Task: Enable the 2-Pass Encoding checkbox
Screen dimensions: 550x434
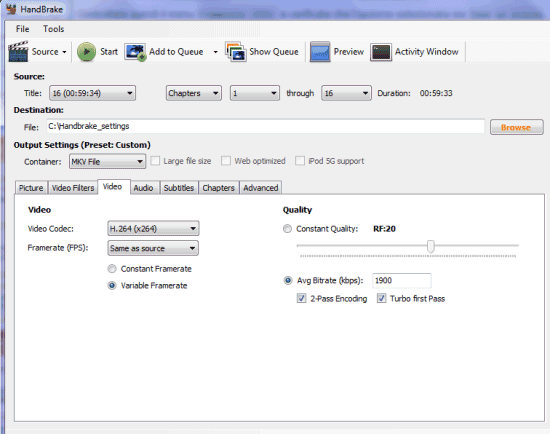Action: pos(301,298)
